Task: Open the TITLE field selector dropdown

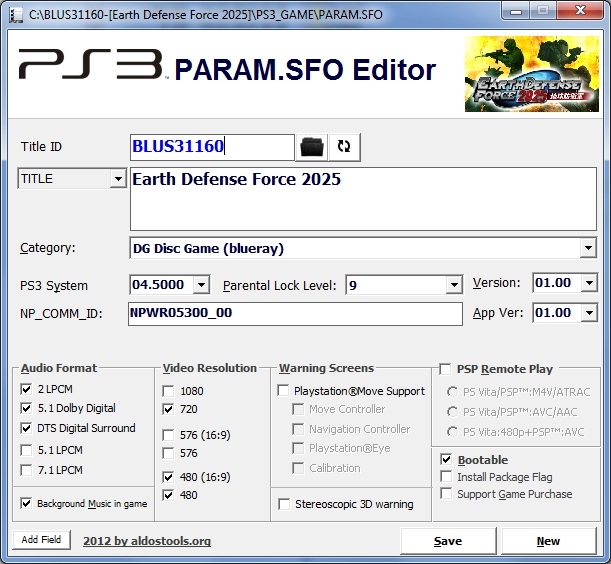Action: [x=118, y=179]
